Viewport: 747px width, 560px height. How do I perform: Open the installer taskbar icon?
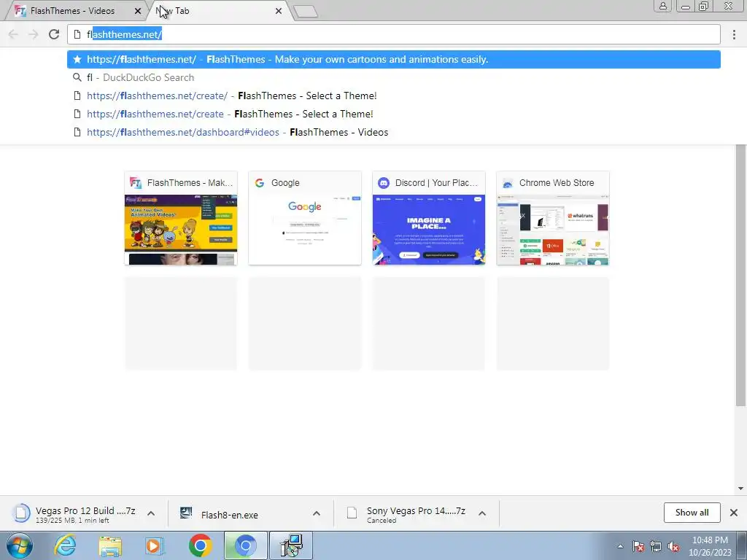click(291, 545)
